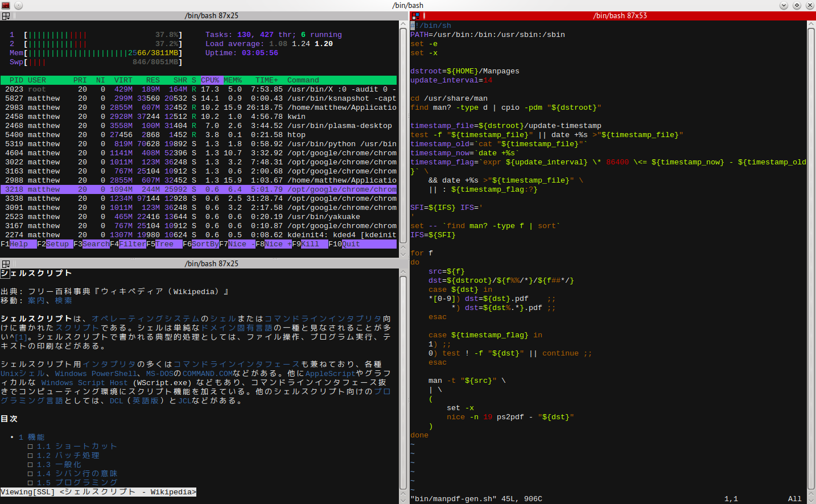Screen dimensions: 816x504
Task: Follow the JCL link
Action: tap(185, 401)
